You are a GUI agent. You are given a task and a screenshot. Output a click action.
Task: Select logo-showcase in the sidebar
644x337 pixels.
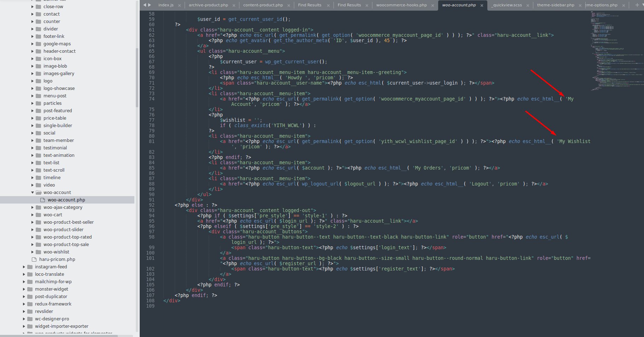tap(59, 88)
